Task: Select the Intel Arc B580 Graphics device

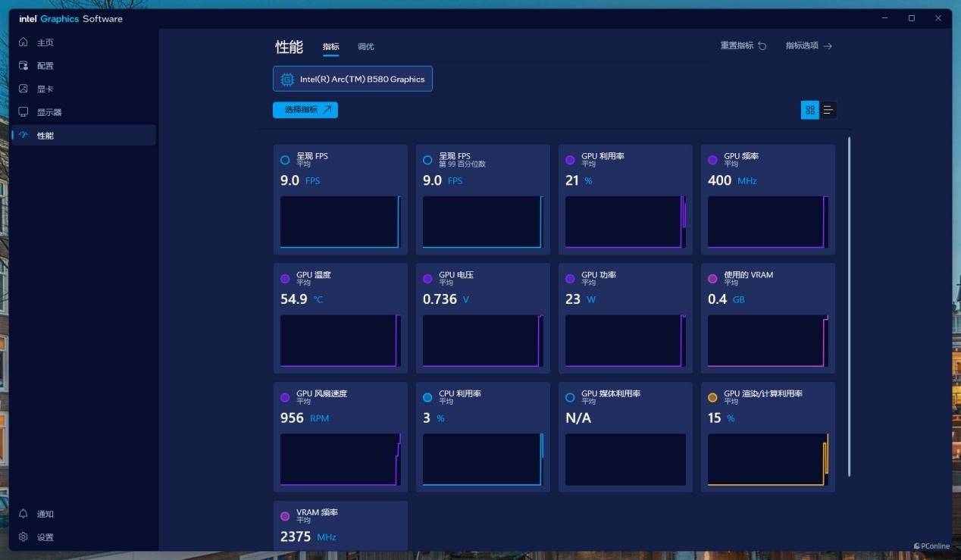Action: (x=352, y=79)
